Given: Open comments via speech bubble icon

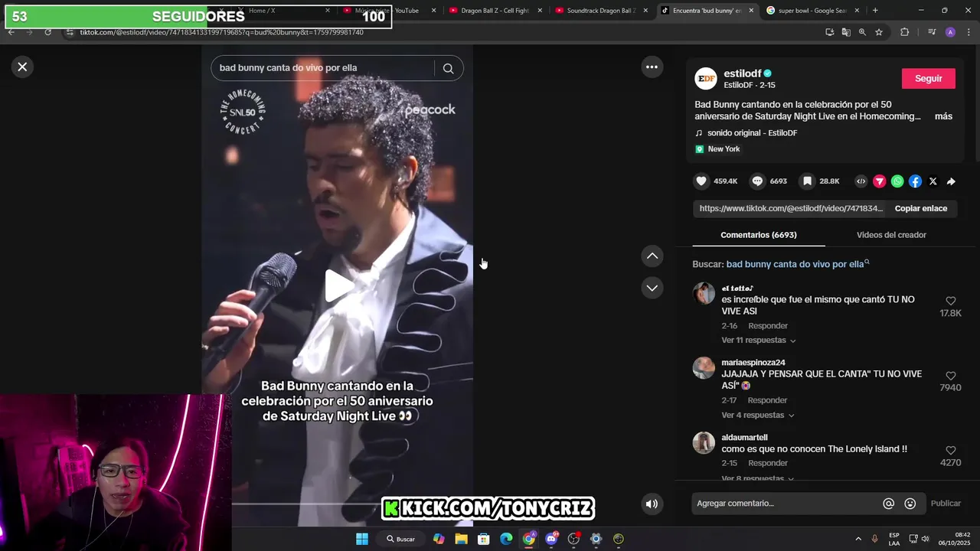Looking at the screenshot, I should [757, 181].
